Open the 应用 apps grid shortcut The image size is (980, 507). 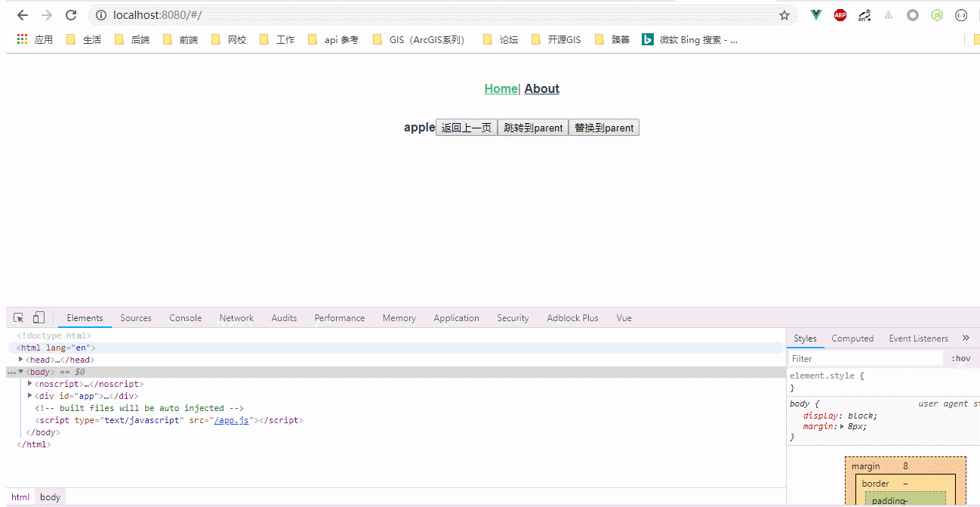35,39
